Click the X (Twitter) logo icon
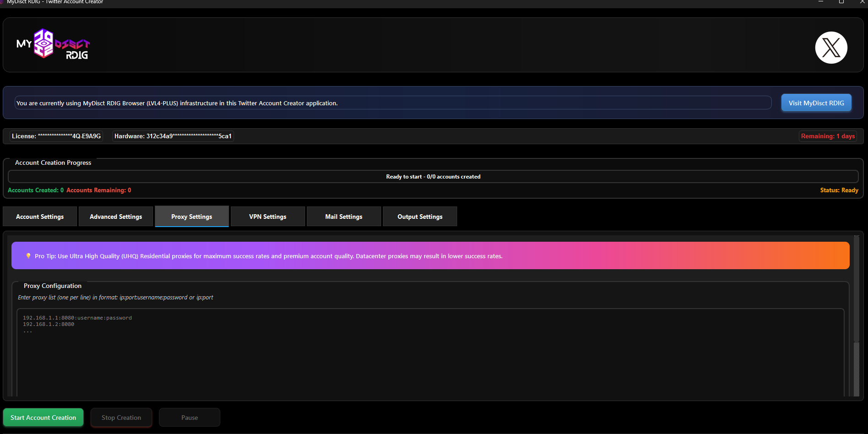Screen dimensions: 868x434 pyautogui.click(x=831, y=48)
